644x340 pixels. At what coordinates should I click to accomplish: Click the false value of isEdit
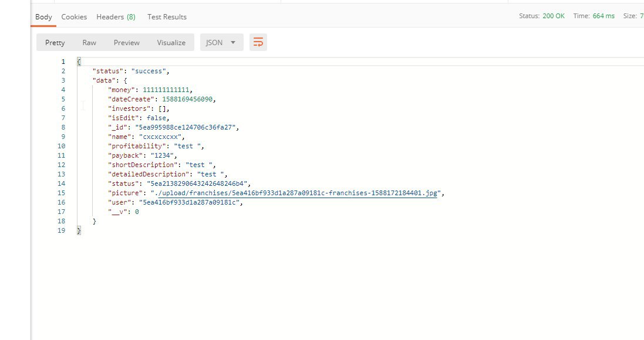tap(156, 118)
